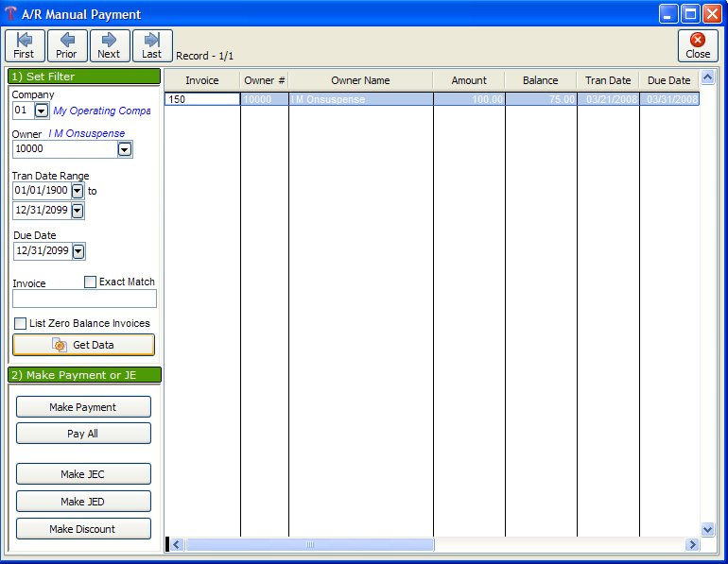
Task: Click the Owner field showing 10000
Action: coord(65,149)
